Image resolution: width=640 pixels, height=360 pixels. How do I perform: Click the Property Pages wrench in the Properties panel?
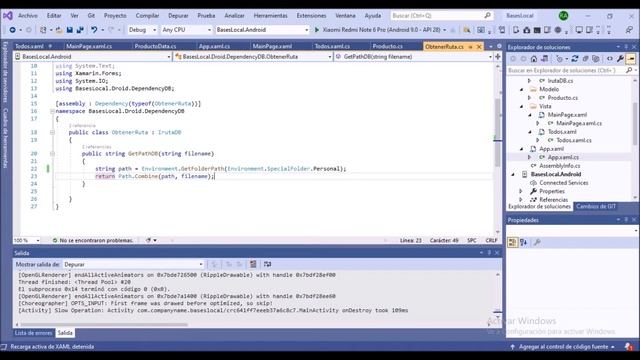coord(537,242)
